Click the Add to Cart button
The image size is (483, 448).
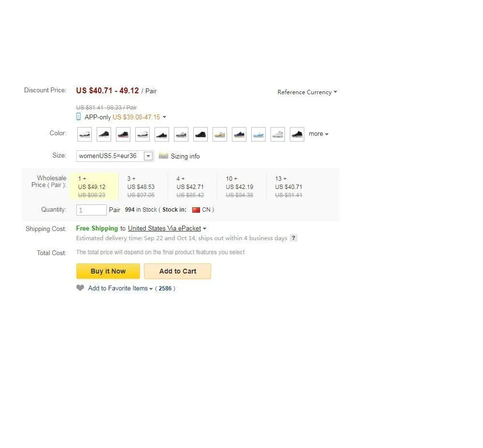coord(177,271)
